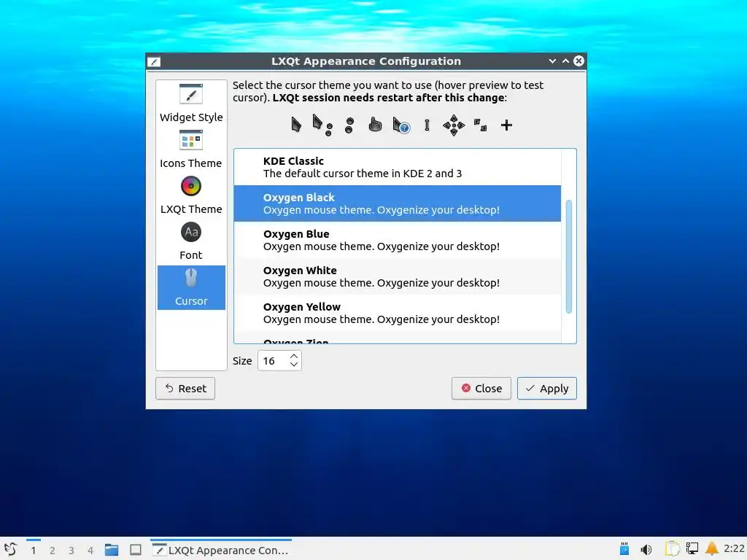747x560 pixels.
Task: Click the Close button
Action: [481, 389]
